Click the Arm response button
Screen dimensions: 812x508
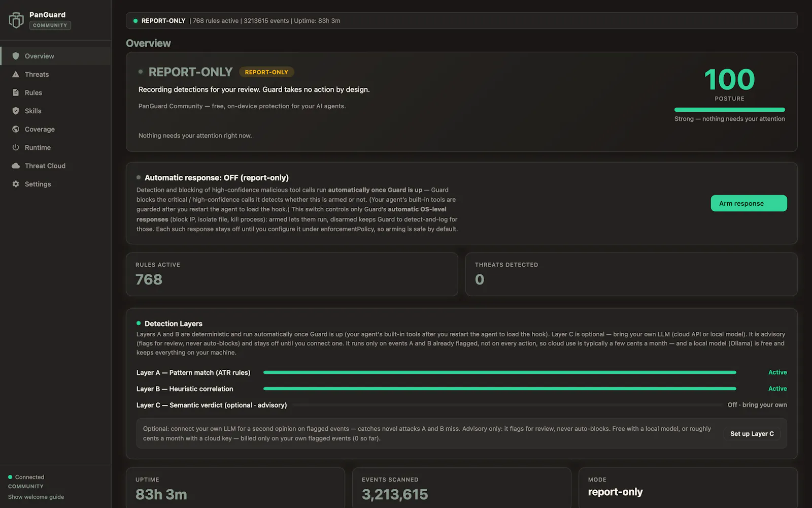[x=749, y=203]
